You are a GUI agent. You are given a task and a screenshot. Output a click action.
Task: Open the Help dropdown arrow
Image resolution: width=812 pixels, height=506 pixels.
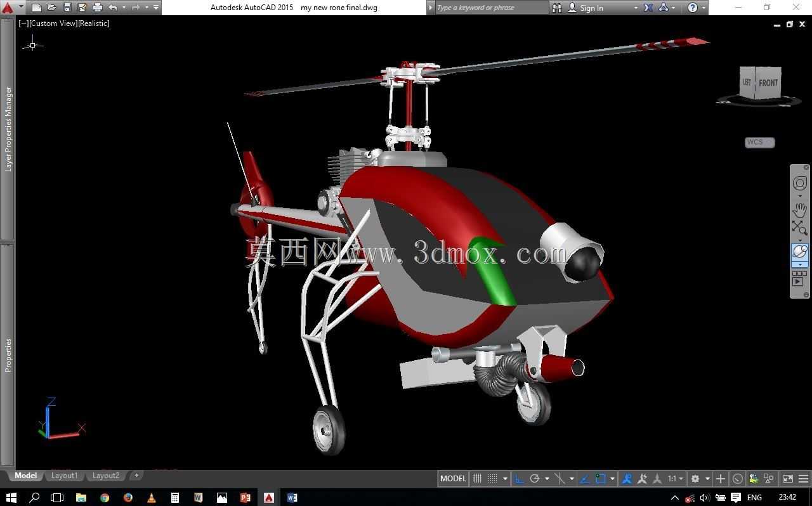(704, 8)
